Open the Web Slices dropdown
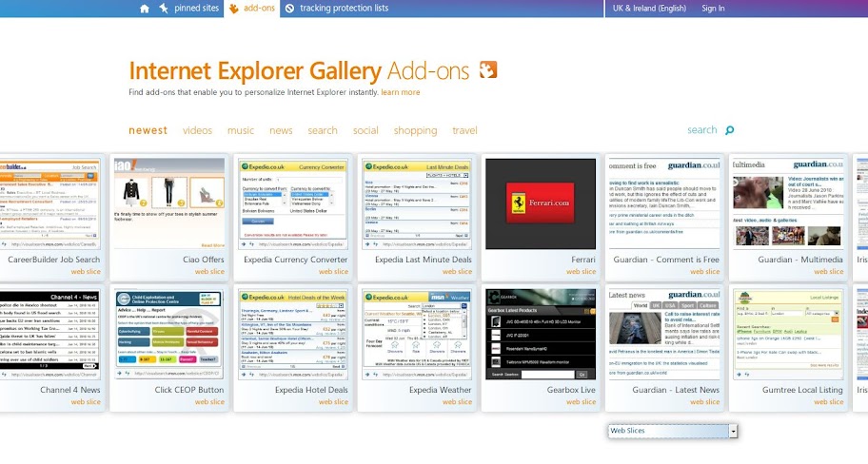 673,431
